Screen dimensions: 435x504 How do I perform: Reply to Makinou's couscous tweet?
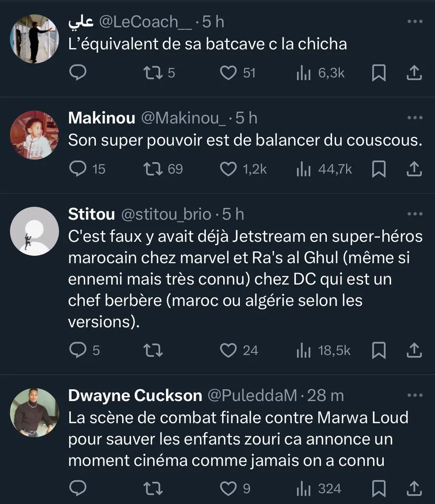tap(78, 169)
